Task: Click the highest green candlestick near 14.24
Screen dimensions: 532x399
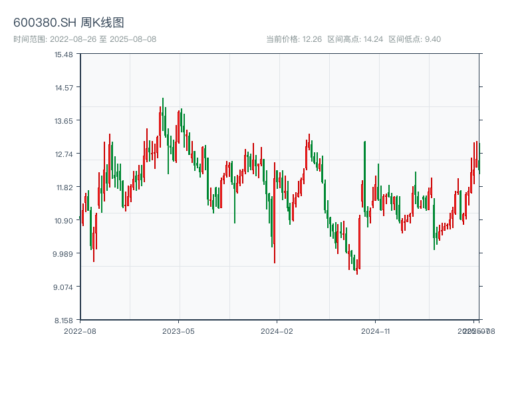Action: pos(162,113)
